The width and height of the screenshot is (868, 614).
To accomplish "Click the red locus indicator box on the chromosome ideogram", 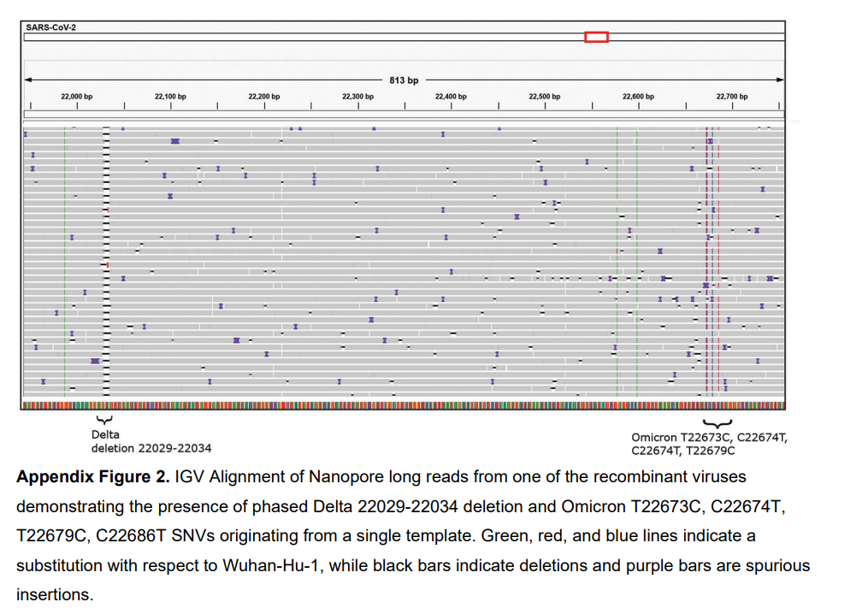I will pyautogui.click(x=595, y=38).
